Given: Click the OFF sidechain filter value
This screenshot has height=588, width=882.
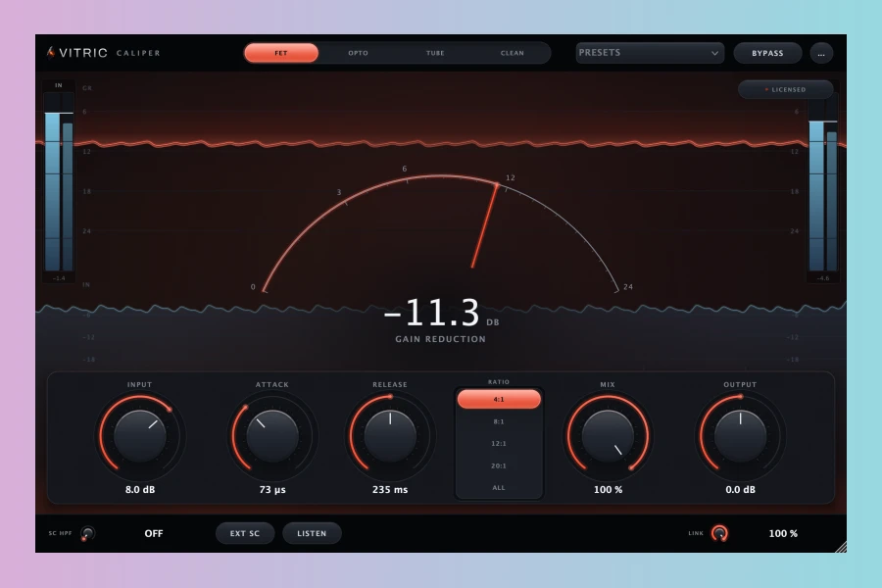Looking at the screenshot, I should point(154,533).
